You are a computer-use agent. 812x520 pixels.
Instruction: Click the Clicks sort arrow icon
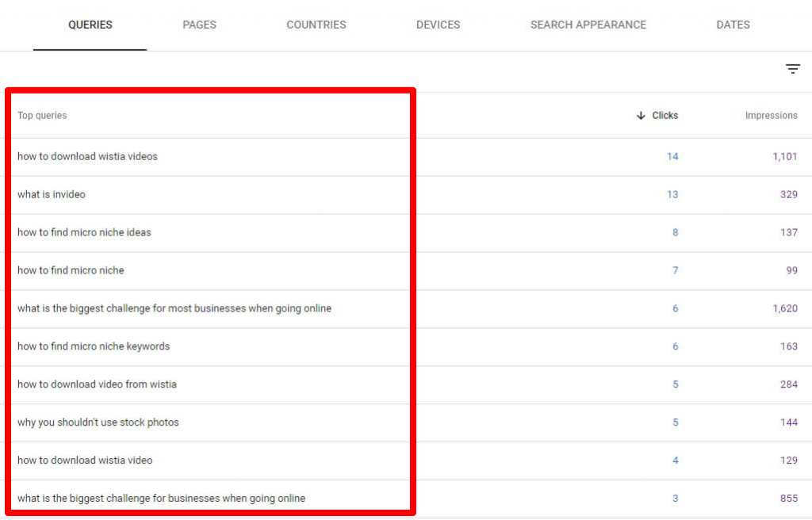[x=641, y=116]
